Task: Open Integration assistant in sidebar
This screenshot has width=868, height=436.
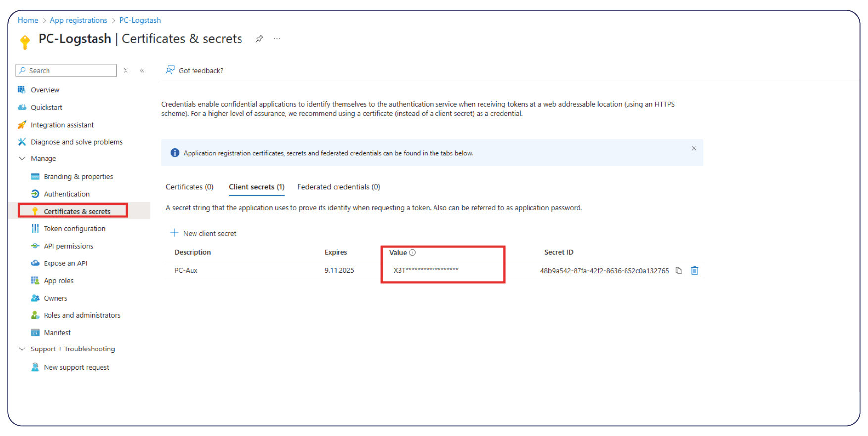Action: [x=62, y=125]
